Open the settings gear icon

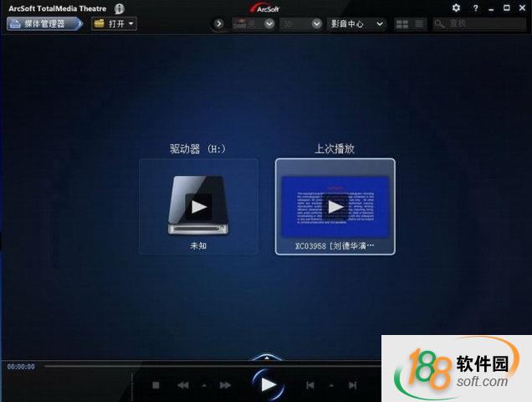pyautogui.click(x=456, y=8)
